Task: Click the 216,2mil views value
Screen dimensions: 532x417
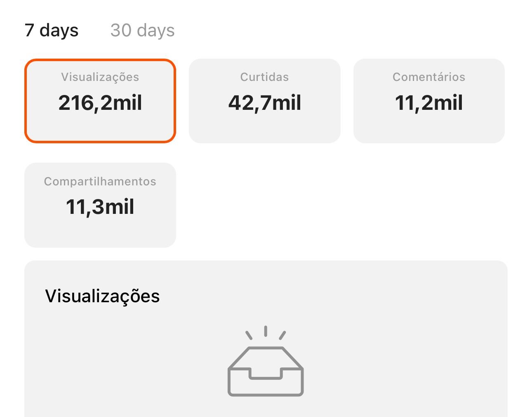Action: click(x=100, y=103)
